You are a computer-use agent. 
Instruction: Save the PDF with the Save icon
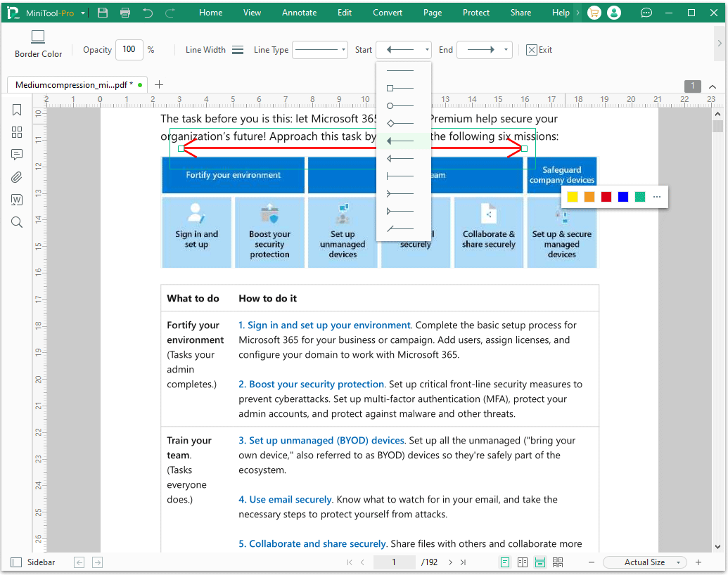tap(102, 12)
